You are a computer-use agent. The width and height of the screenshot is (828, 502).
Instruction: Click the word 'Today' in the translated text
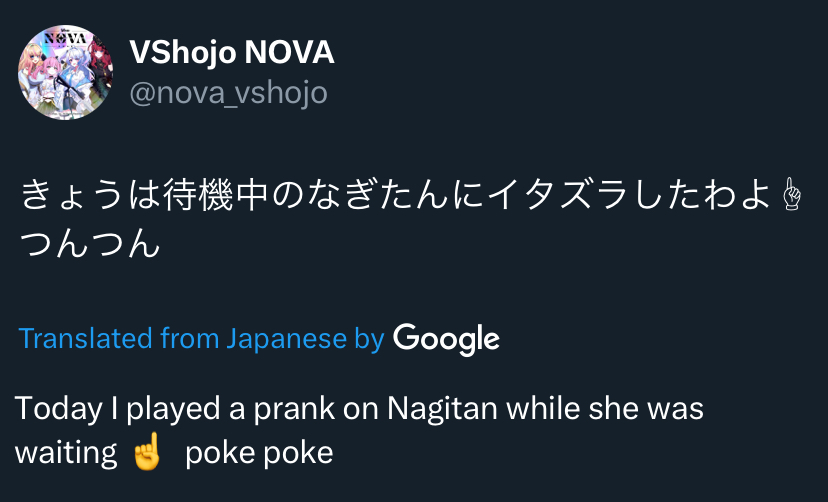tap(59, 409)
